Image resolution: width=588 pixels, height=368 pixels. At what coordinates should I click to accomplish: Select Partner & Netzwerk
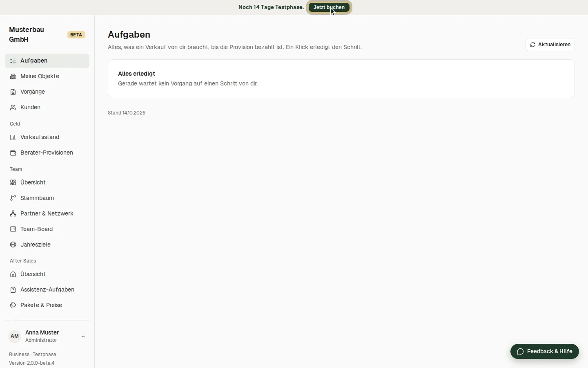pyautogui.click(x=47, y=214)
